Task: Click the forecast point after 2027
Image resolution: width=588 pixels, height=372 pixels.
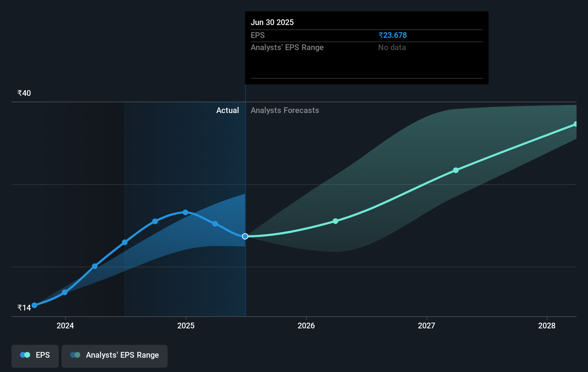Action: (x=456, y=170)
